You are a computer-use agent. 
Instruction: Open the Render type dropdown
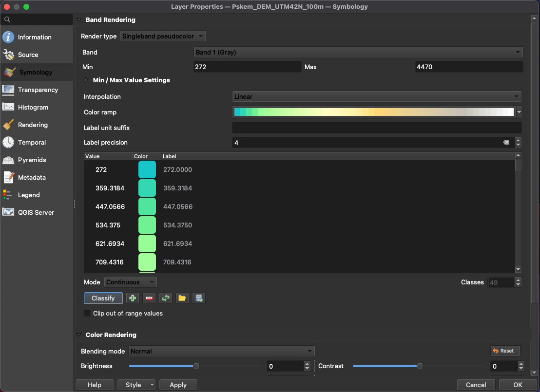pos(163,36)
